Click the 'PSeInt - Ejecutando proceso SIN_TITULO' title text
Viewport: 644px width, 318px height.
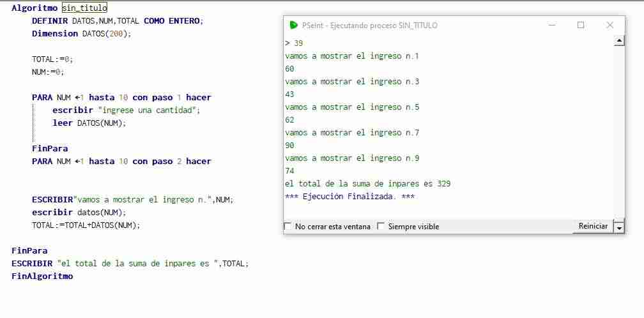point(370,26)
